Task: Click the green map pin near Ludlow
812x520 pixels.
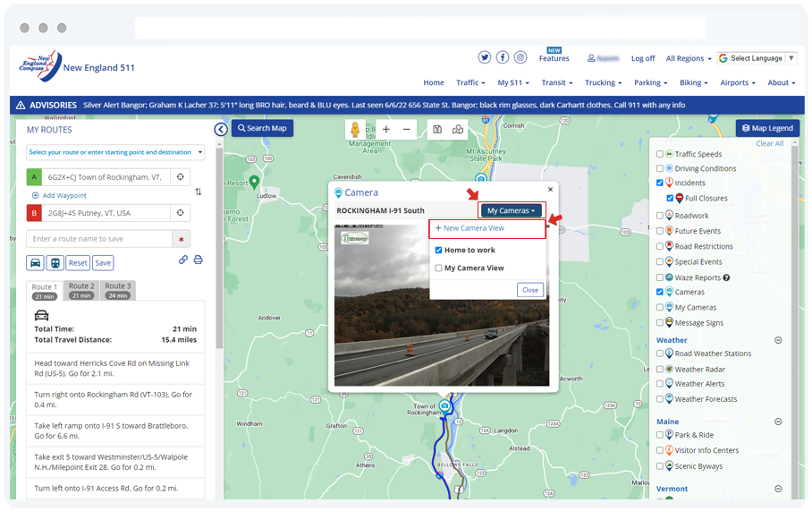Action: (254, 182)
